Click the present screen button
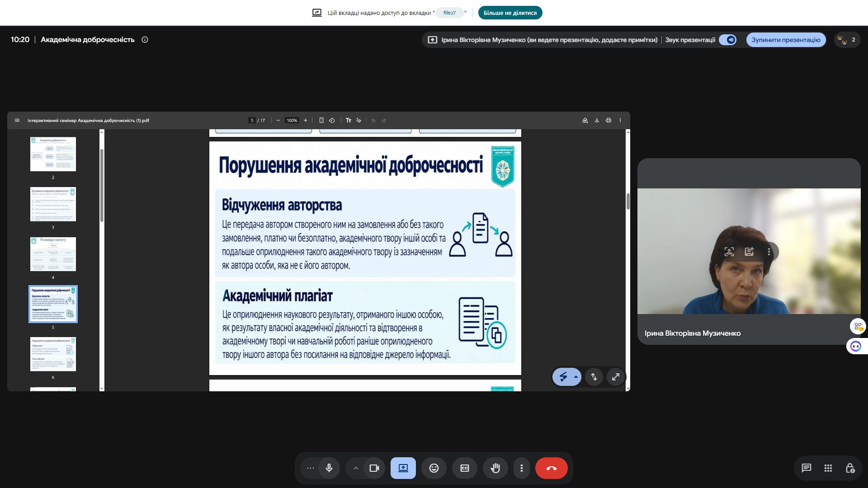868x488 pixels. click(x=403, y=468)
